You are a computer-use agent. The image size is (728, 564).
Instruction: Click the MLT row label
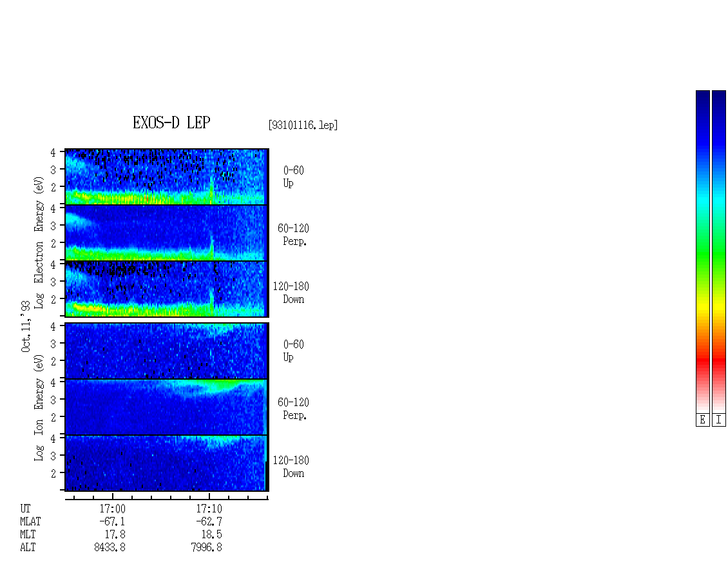click(x=28, y=534)
